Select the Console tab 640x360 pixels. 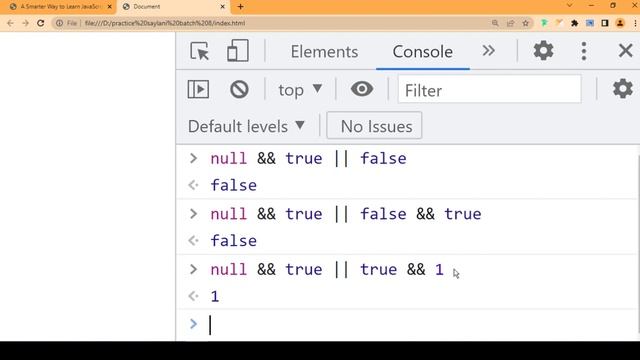[422, 52]
